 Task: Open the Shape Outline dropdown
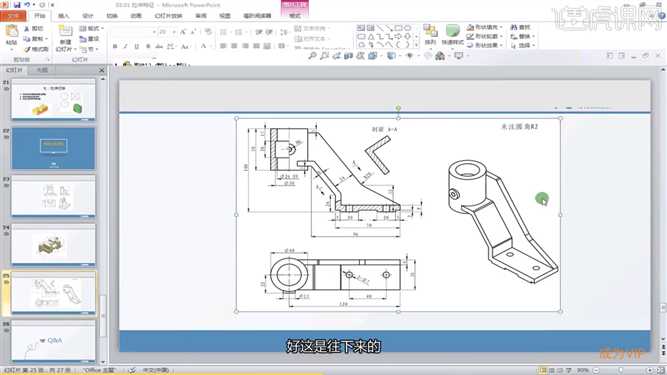485,36
